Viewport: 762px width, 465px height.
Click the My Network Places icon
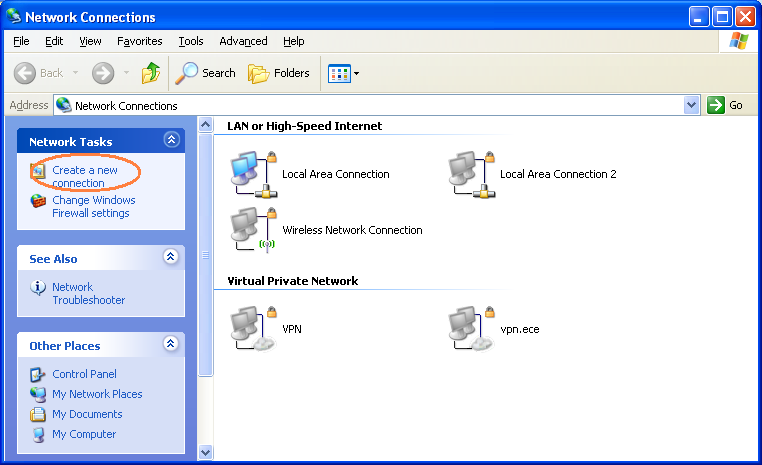pyautogui.click(x=37, y=394)
